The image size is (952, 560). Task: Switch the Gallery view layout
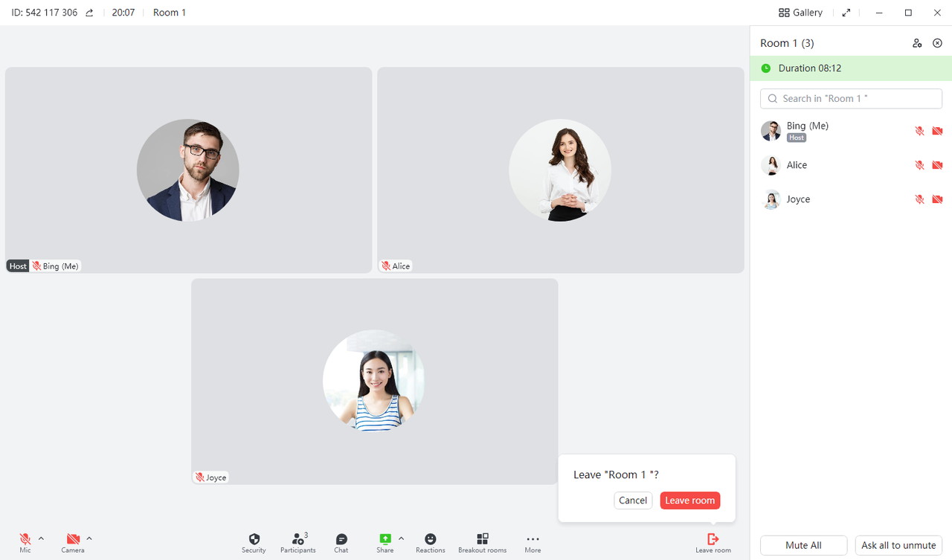(x=800, y=13)
